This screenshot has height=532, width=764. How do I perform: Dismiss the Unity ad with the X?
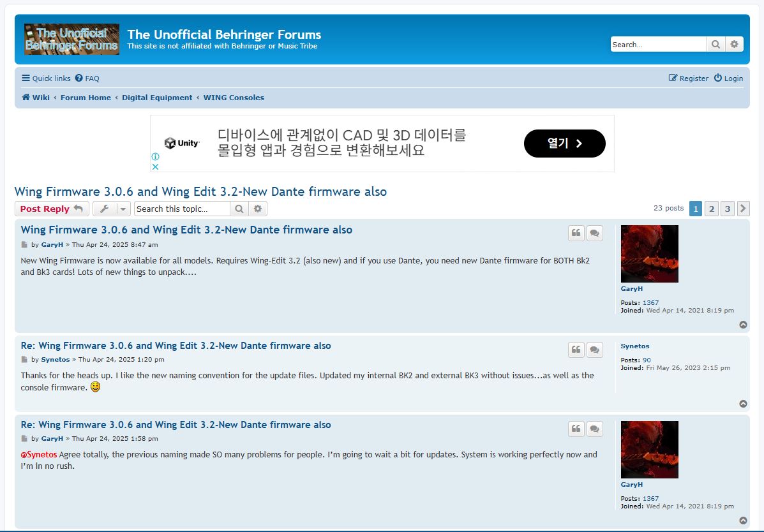click(155, 166)
